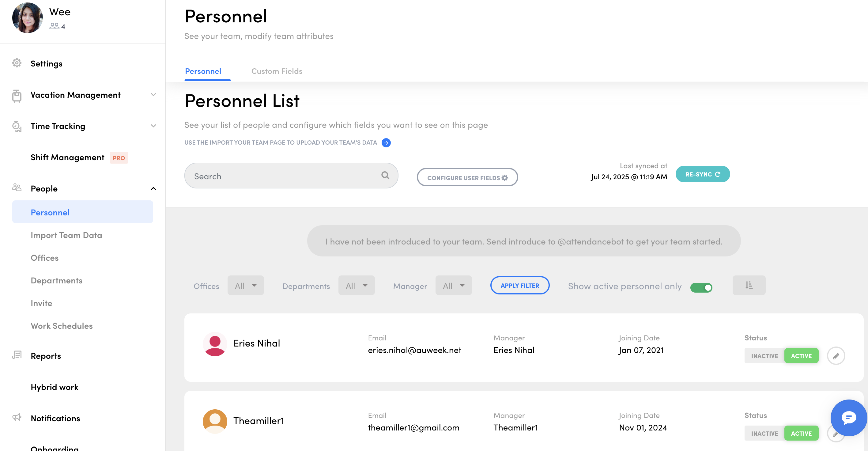868x451 pixels.
Task: Switch to the Custom Fields tab
Action: 277,71
